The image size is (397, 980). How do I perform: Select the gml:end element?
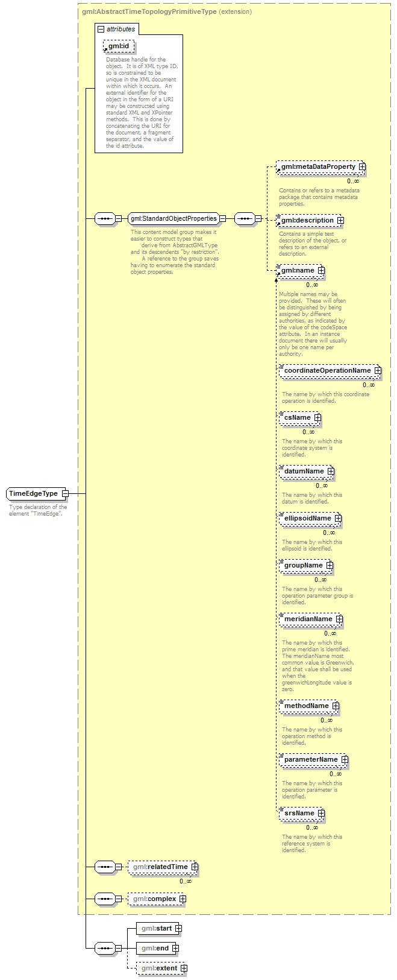point(155,949)
